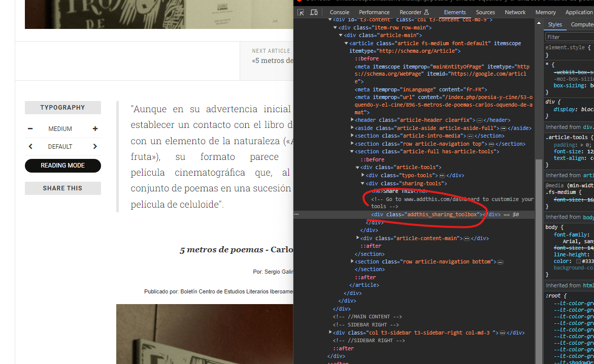
Task: Activate the inspect element picker icon
Action: tap(301, 12)
